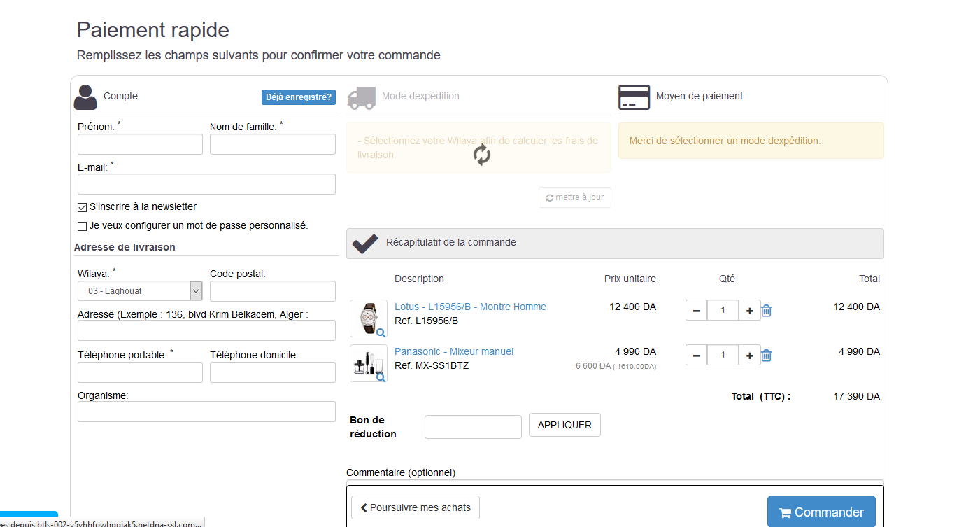980x527 pixels.
Task: Enable custom password configuration checkbox
Action: (x=83, y=226)
